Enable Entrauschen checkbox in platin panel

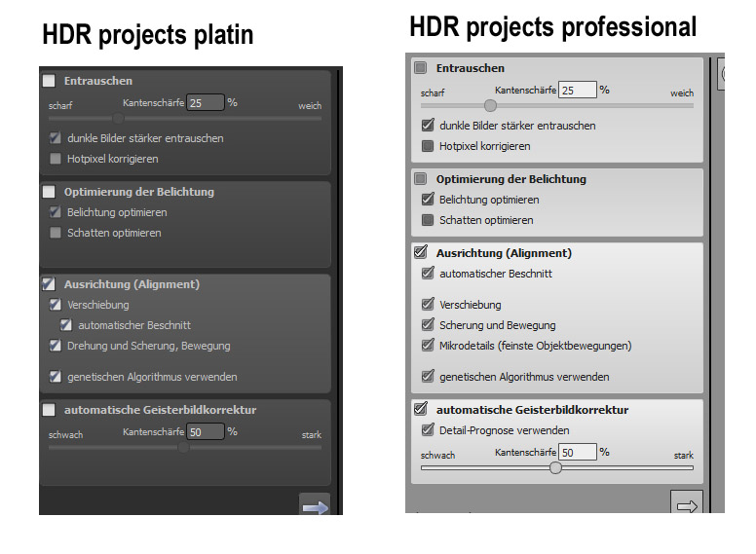click(x=49, y=81)
